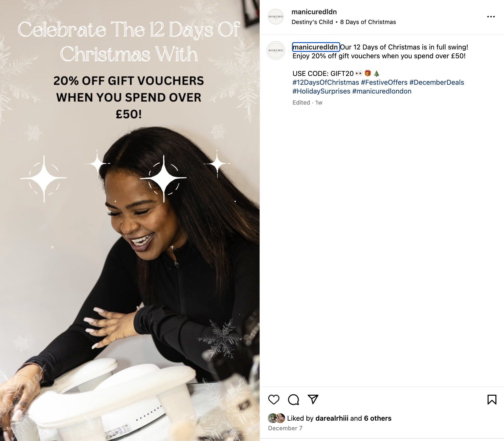Image resolution: width=504 pixels, height=441 pixels.
Task: Open the #manicuredlondon hashtag
Action: 382,91
